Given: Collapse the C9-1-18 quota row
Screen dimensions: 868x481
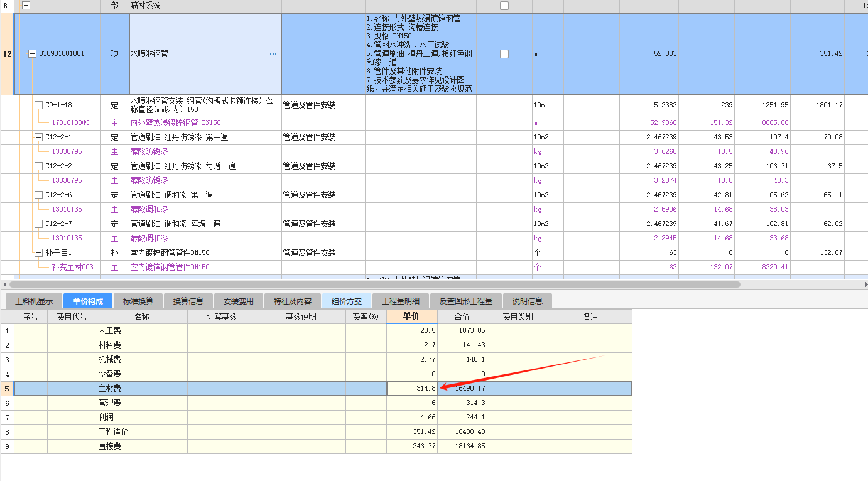Looking at the screenshot, I should point(38,105).
